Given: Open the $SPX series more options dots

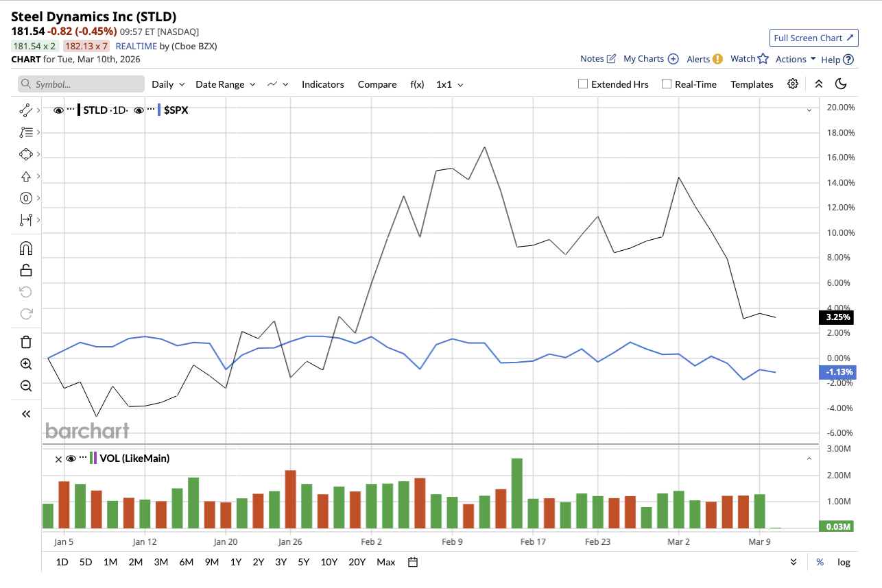Looking at the screenshot, I should click(x=151, y=110).
